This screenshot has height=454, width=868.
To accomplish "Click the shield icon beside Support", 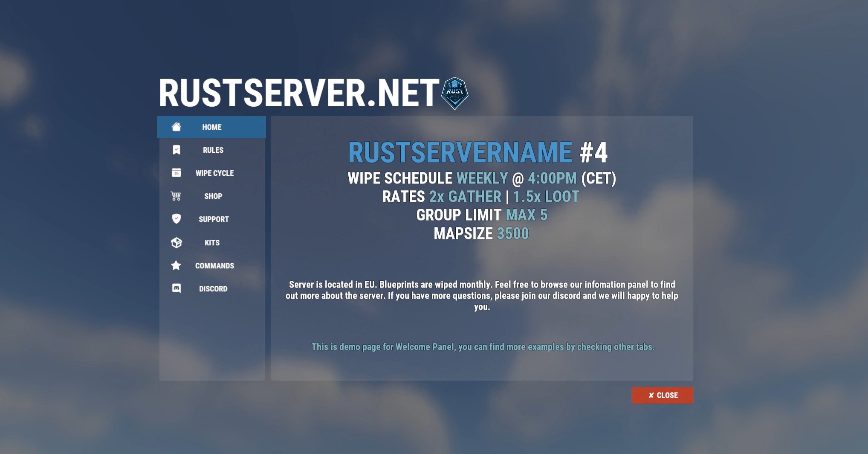I will (176, 219).
